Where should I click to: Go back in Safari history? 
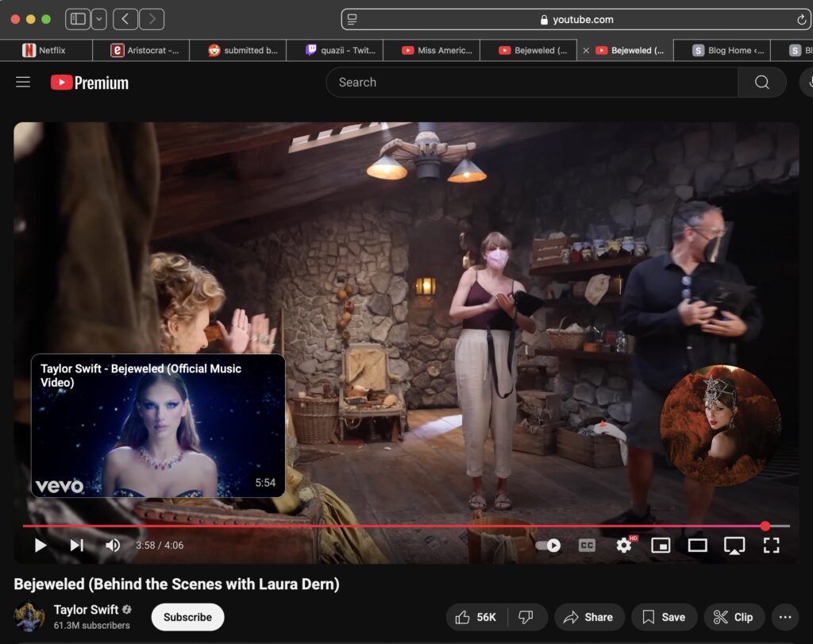point(125,19)
